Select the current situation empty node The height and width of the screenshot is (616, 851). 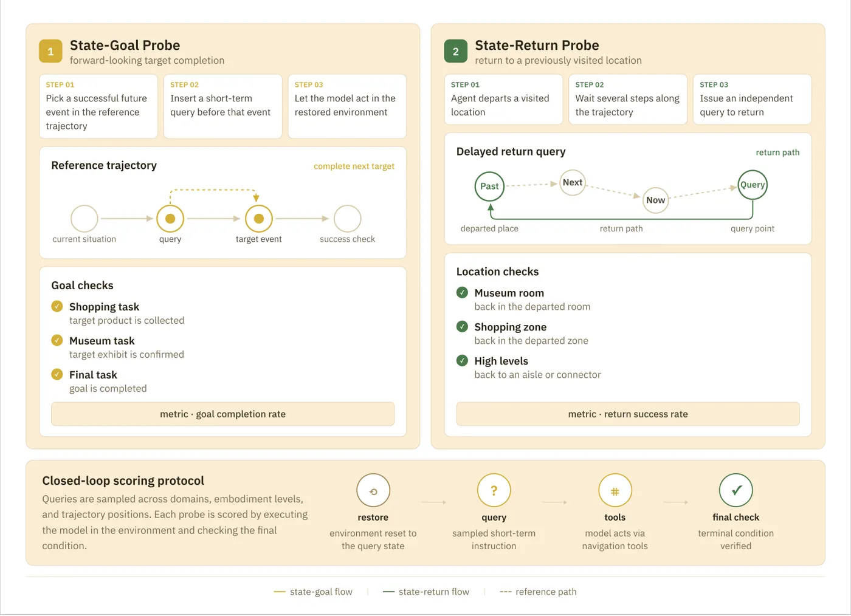point(84,219)
